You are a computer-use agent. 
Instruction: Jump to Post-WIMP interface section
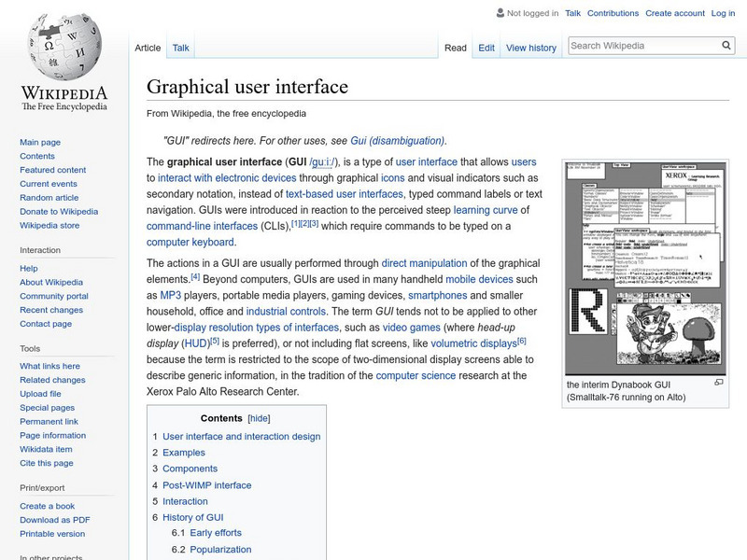206,485
